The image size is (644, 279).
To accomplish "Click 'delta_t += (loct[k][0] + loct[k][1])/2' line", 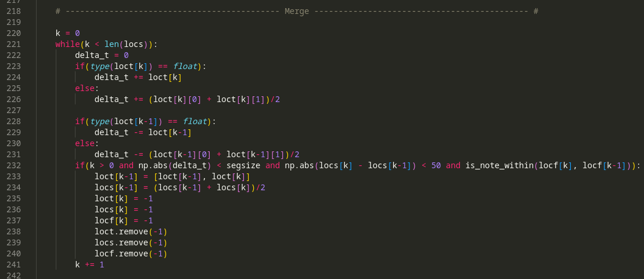I will tap(187, 99).
